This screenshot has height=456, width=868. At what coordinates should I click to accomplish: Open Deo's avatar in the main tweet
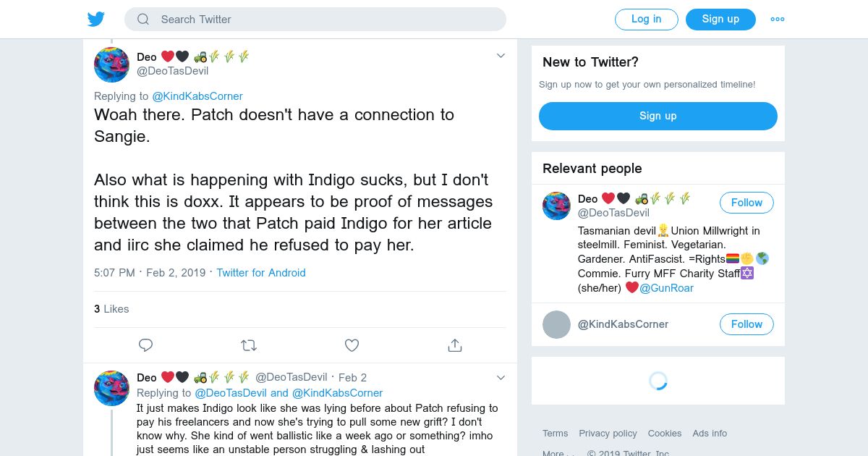111,64
